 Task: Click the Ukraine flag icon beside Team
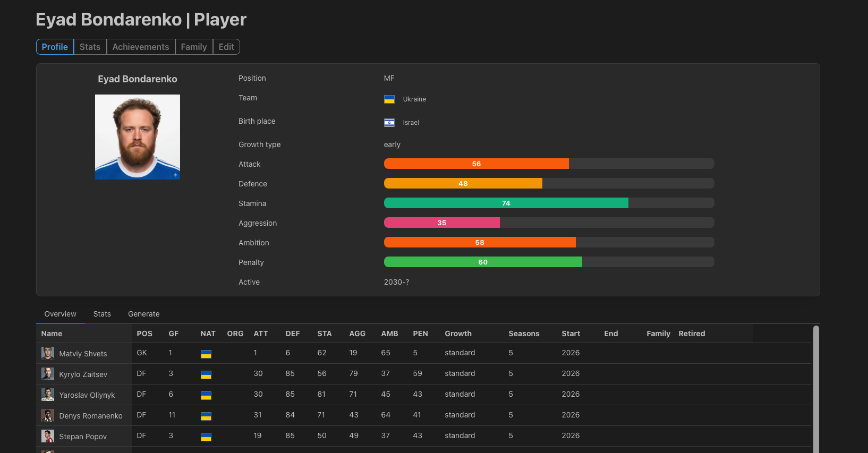[389, 99]
